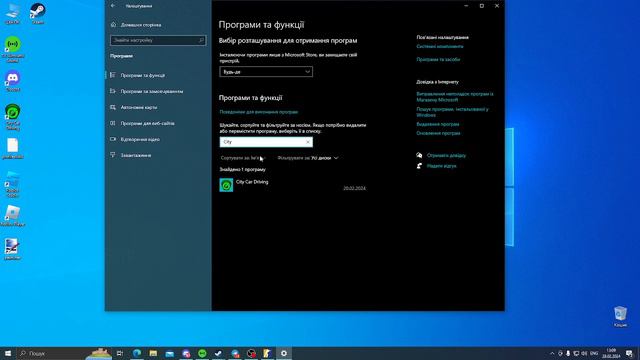Open the Discord desktop shortcut
This screenshot has width=640, height=360.
[13, 81]
